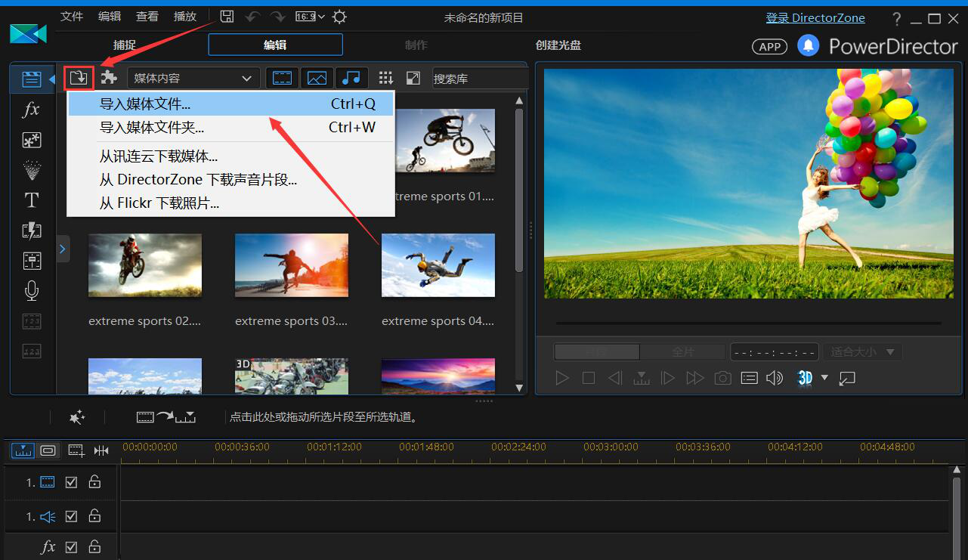Open the 特效 (fx) effects room
Screen dimensions: 968x560
31,110
